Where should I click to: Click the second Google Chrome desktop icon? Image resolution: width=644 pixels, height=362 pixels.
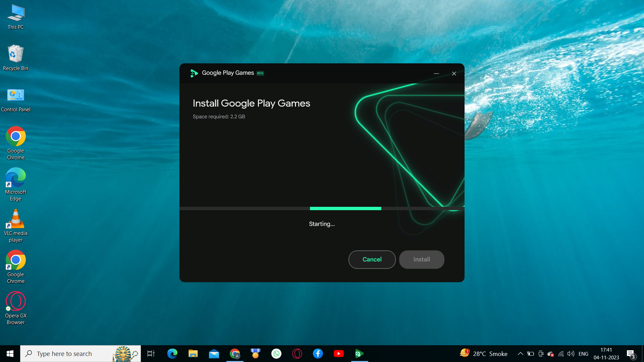(x=15, y=266)
